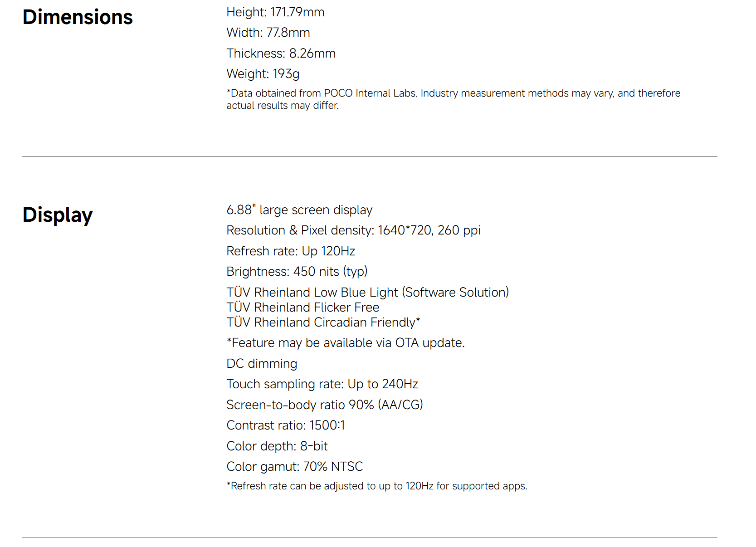Click the DC dimming text
The image size is (756, 547).
pyautogui.click(x=262, y=364)
